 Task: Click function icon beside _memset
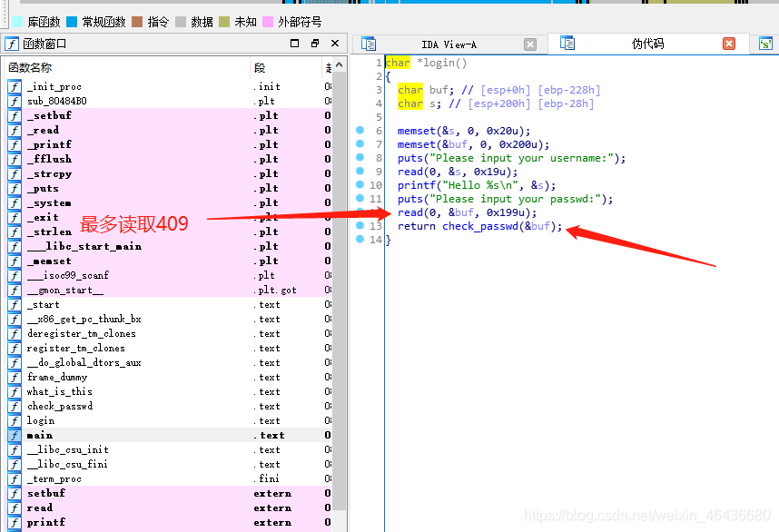click(15, 261)
